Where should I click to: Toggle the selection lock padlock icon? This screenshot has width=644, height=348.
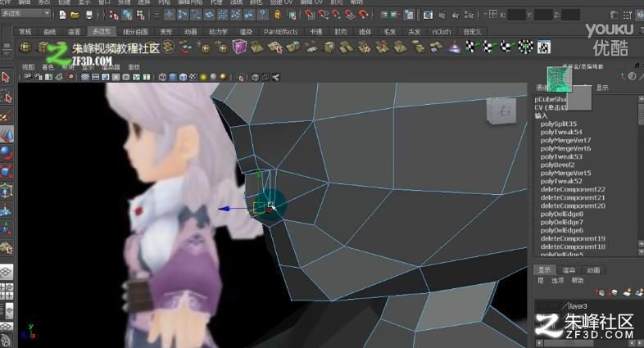click(x=278, y=16)
